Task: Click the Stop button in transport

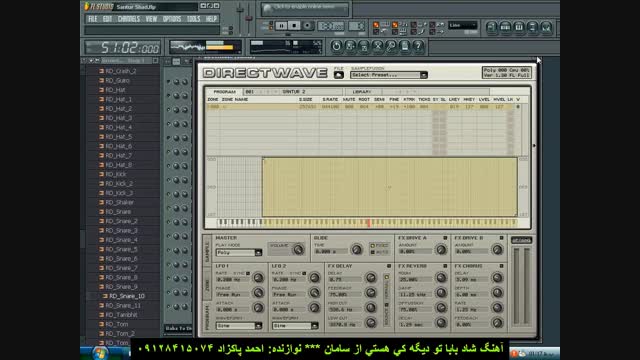Action: [294, 26]
